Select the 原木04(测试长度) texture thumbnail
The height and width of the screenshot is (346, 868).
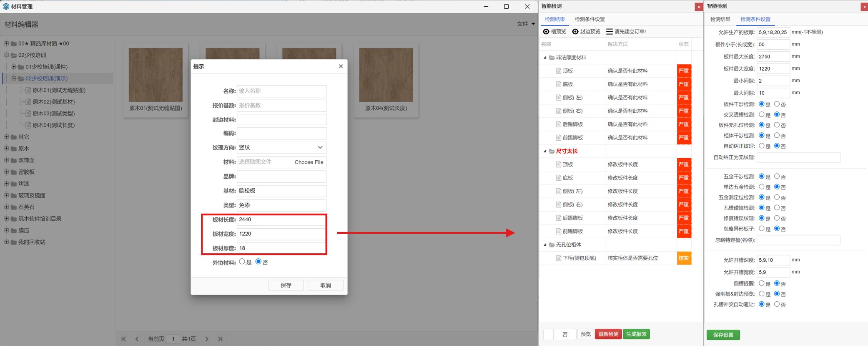[x=386, y=75]
